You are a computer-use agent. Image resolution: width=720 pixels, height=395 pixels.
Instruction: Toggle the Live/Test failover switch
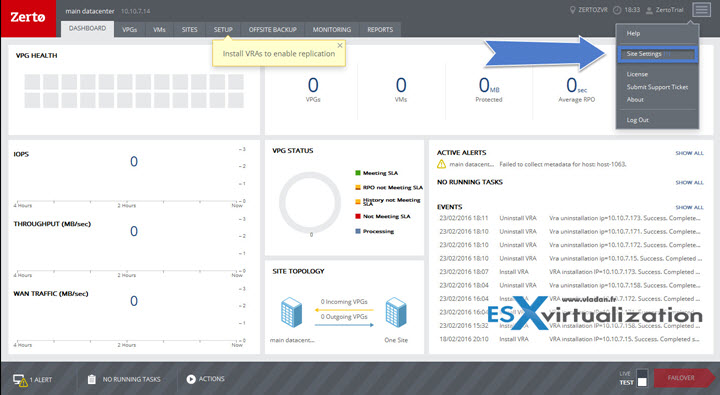[642, 378]
